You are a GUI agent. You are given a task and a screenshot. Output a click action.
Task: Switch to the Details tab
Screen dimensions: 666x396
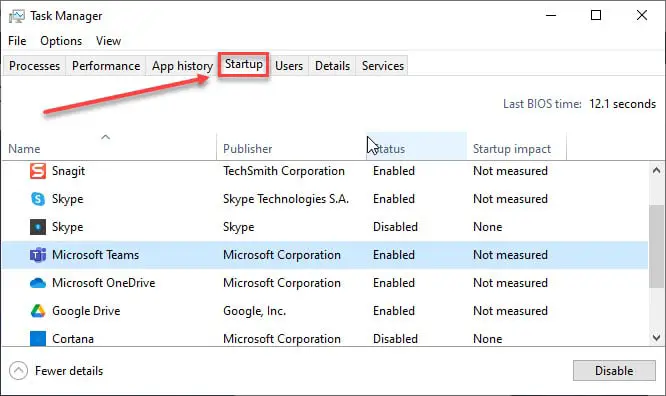[332, 66]
